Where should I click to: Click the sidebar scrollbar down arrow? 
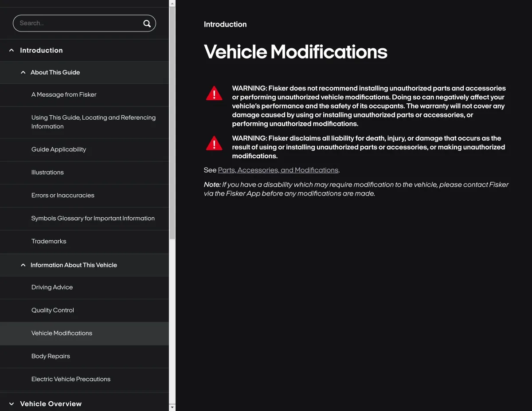coord(172,407)
